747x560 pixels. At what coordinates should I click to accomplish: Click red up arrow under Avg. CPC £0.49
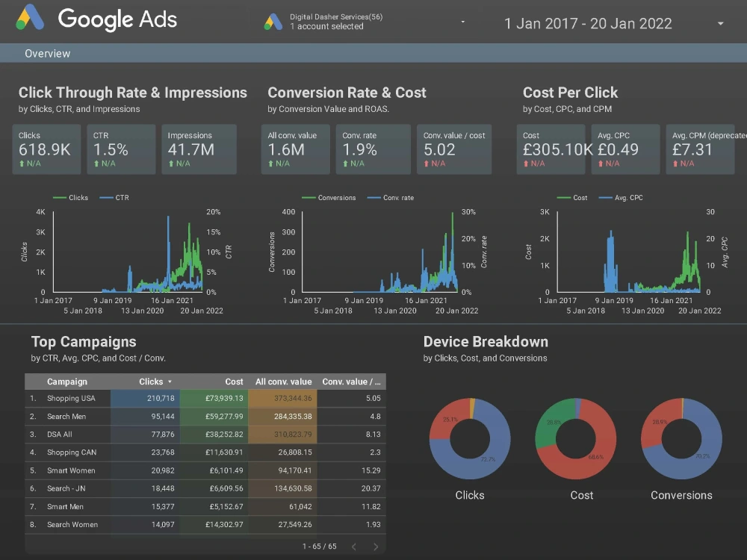[601, 164]
